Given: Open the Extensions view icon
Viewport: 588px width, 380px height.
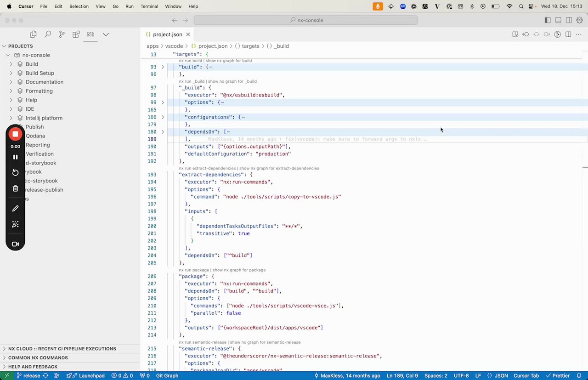Looking at the screenshot, I should [x=76, y=34].
